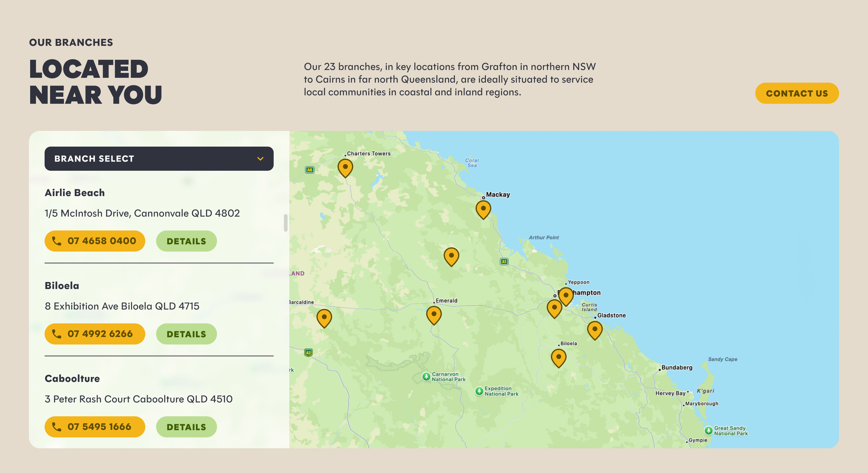The height and width of the screenshot is (473, 868).
Task: Click Great Sandy National Park icon
Action: (708, 430)
